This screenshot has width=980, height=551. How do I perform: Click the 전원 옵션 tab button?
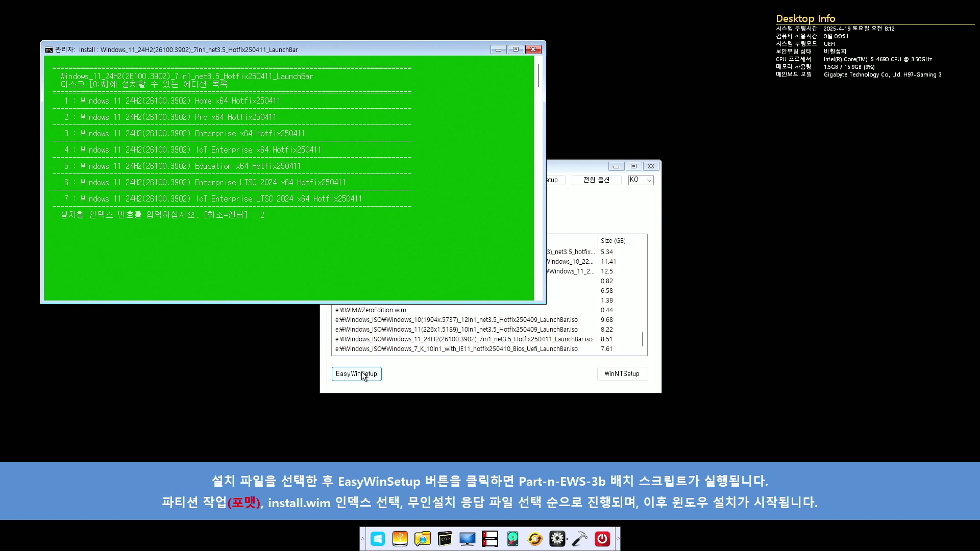coord(596,180)
